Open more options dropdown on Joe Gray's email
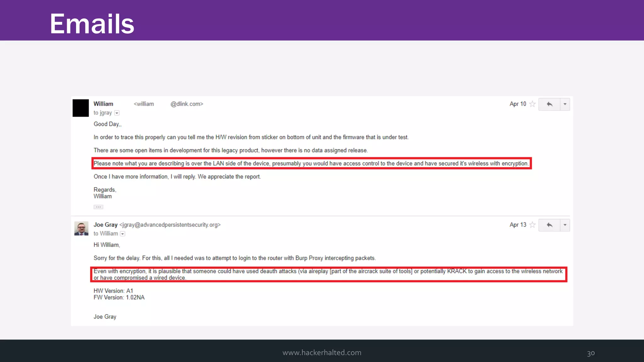 tap(565, 225)
